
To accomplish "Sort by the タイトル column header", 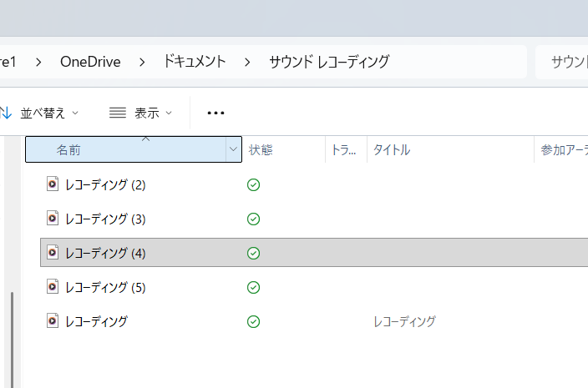I will tap(391, 150).
